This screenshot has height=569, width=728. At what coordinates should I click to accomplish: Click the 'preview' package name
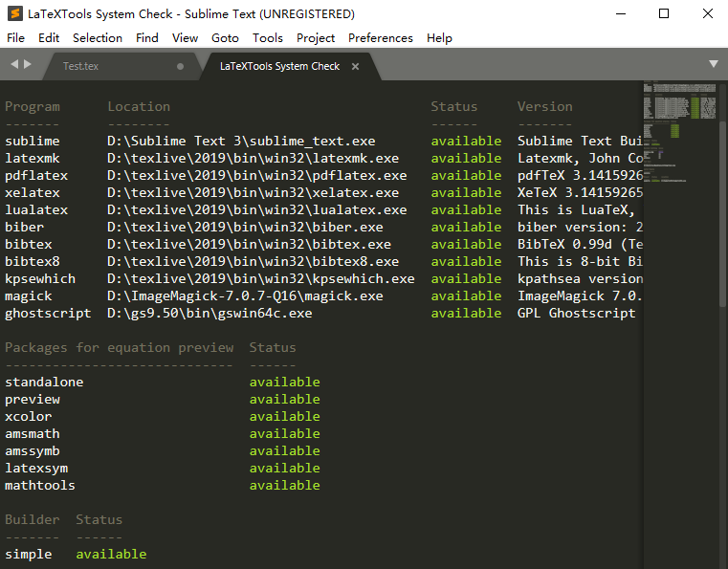point(33,399)
